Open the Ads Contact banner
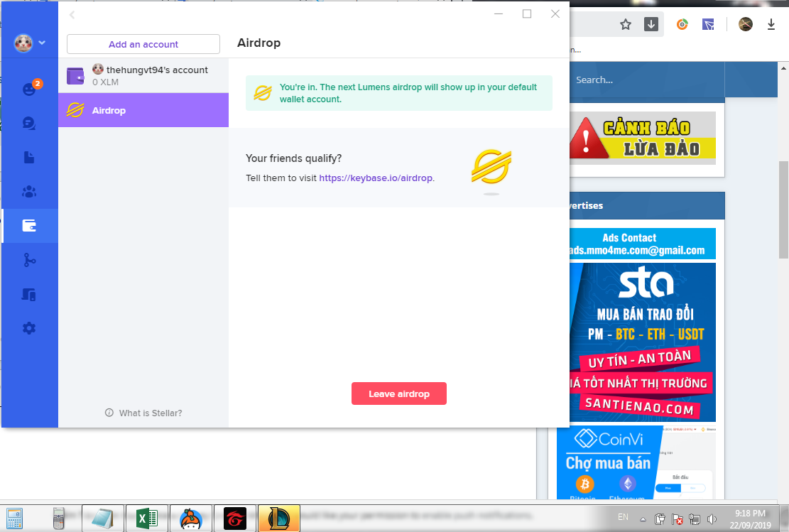The height and width of the screenshot is (532, 789). [643, 244]
